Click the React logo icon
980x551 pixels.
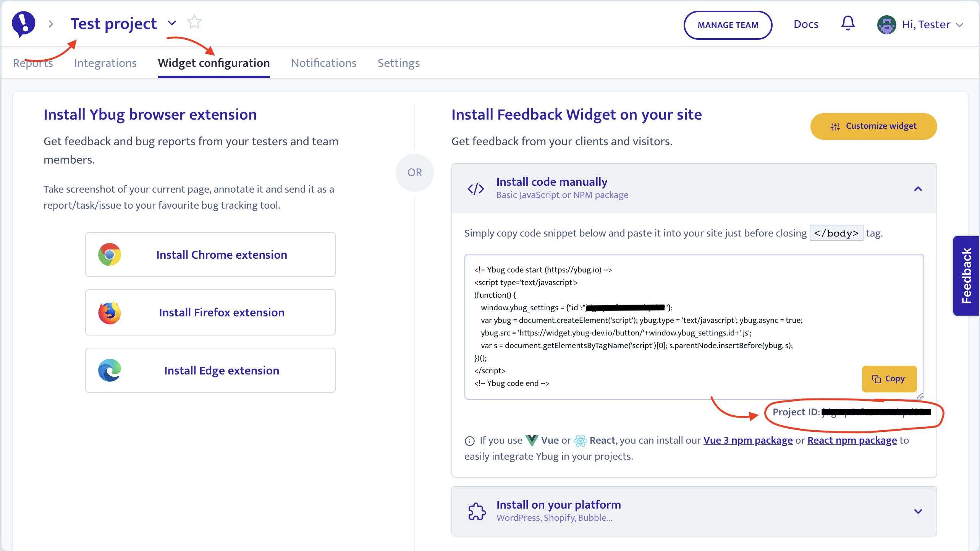tap(580, 441)
